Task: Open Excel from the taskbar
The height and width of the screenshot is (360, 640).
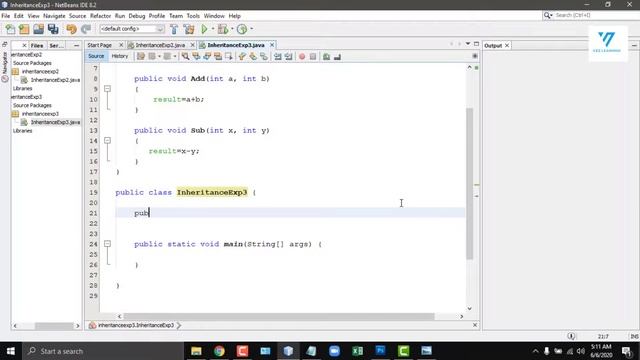Action: pyautogui.click(x=358, y=351)
